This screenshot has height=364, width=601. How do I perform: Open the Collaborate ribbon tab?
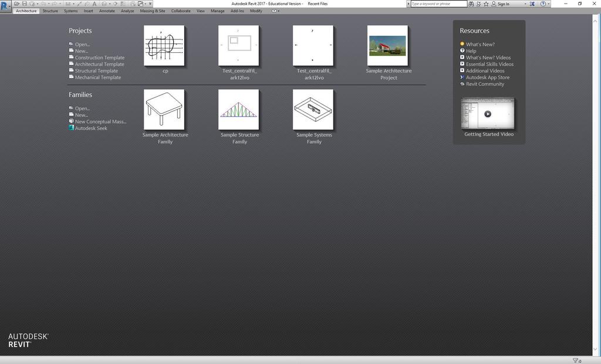pos(181,11)
